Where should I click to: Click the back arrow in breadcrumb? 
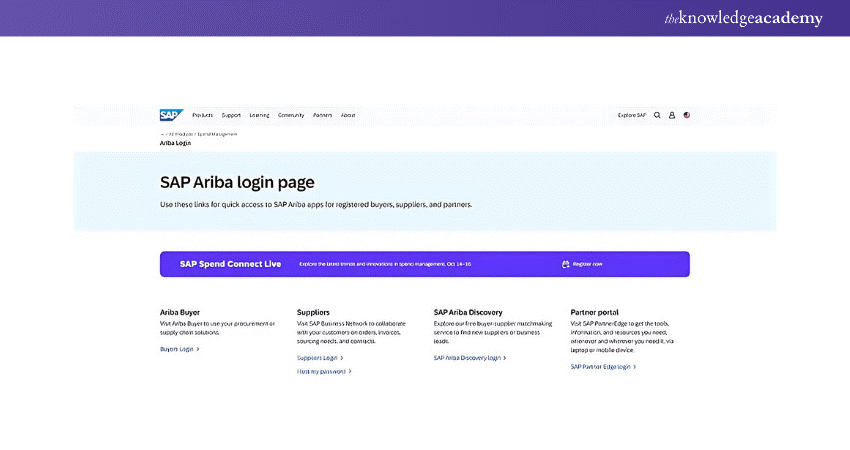click(162, 134)
